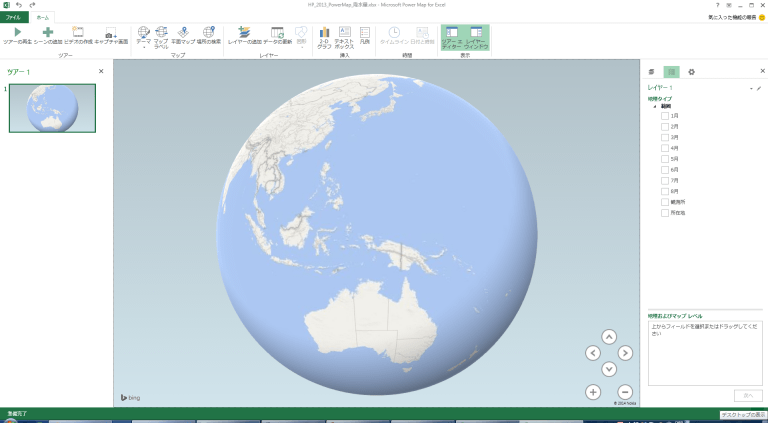This screenshot has width=768, height=423.
Task: Click ツアーの再生 (Play Tour) icon
Action: 17,34
